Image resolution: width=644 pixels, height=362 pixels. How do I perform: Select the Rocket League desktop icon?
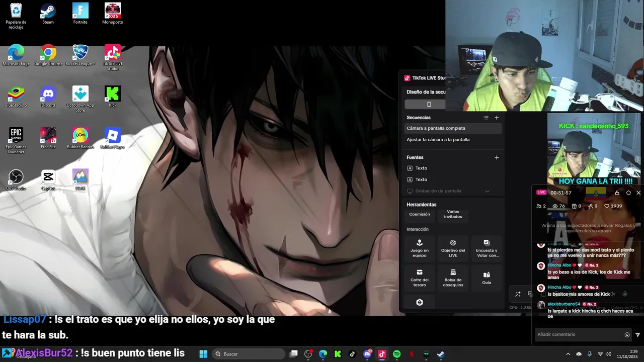[x=80, y=55]
